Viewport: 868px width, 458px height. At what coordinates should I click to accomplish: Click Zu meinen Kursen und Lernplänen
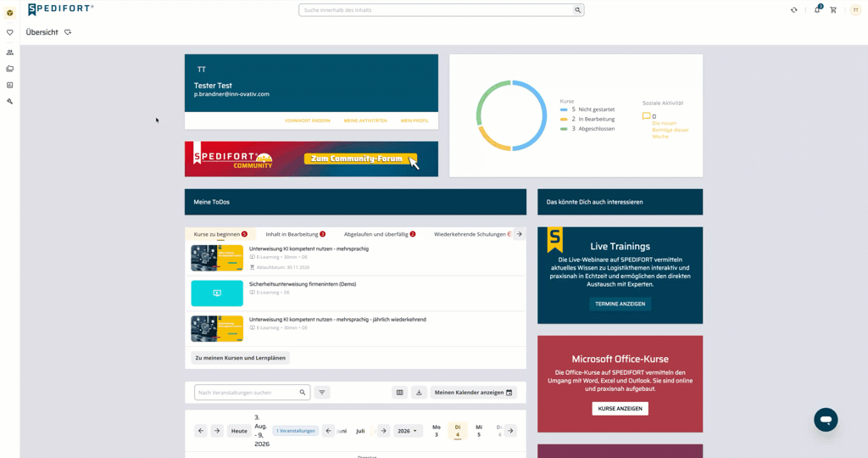tap(240, 358)
